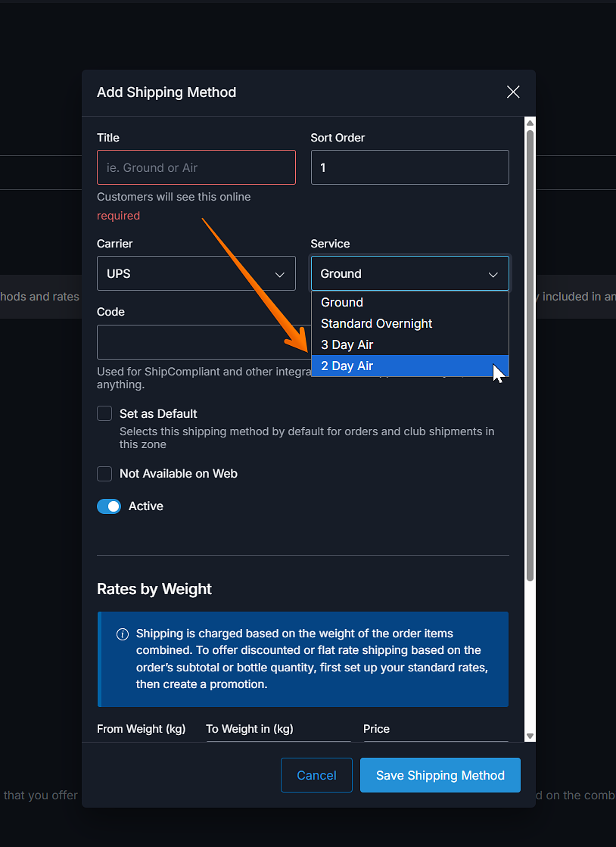Click 'Customers will see this online' hint

174,197
